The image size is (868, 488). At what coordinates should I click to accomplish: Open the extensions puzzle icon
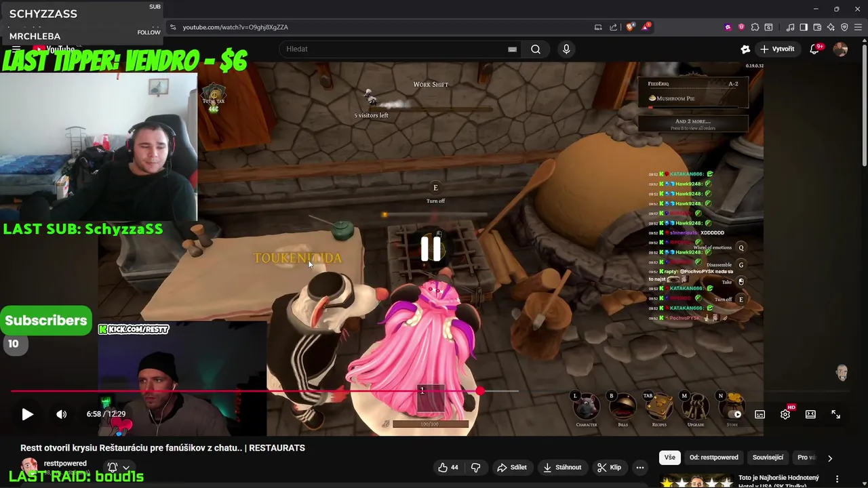[x=755, y=27]
